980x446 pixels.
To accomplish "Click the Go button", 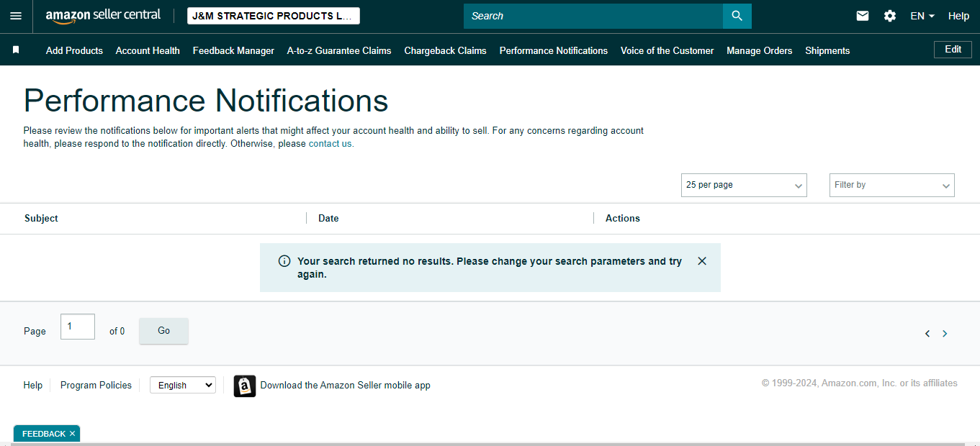I will click(163, 331).
